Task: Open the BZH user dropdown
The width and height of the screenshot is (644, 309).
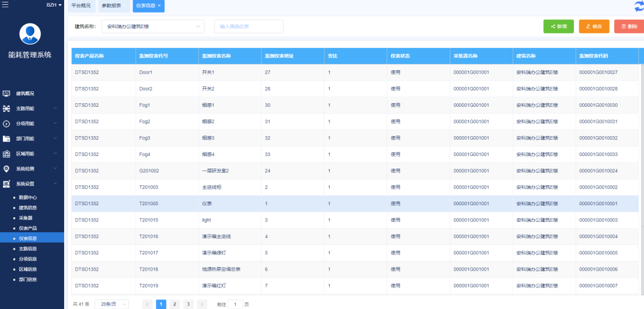Action: coord(54,5)
